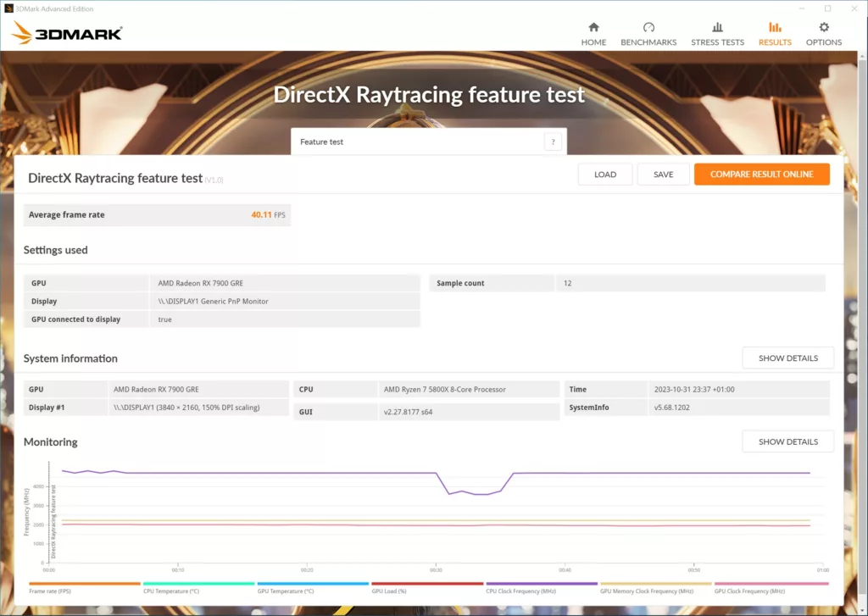Click the AMD Radeon RX 7900 GRE setting value

tap(200, 283)
